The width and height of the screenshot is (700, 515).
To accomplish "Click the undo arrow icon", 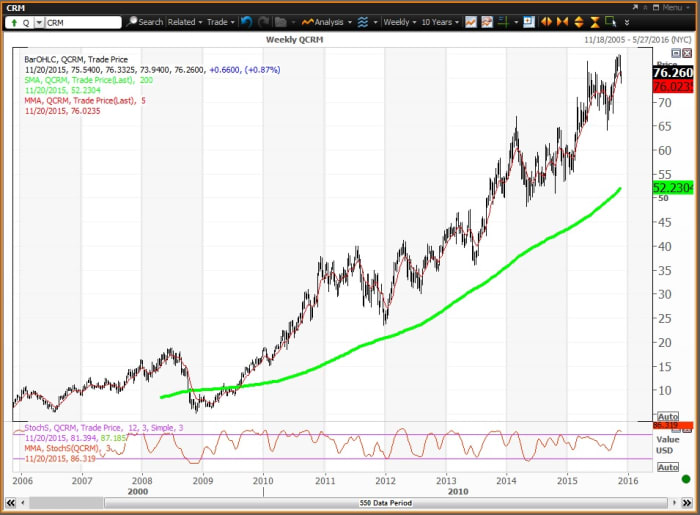I will [246, 21].
